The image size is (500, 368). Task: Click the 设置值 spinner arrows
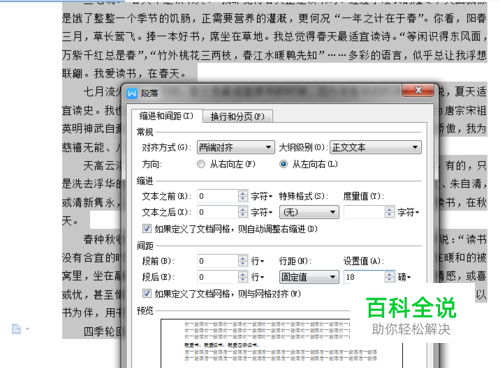(390, 277)
